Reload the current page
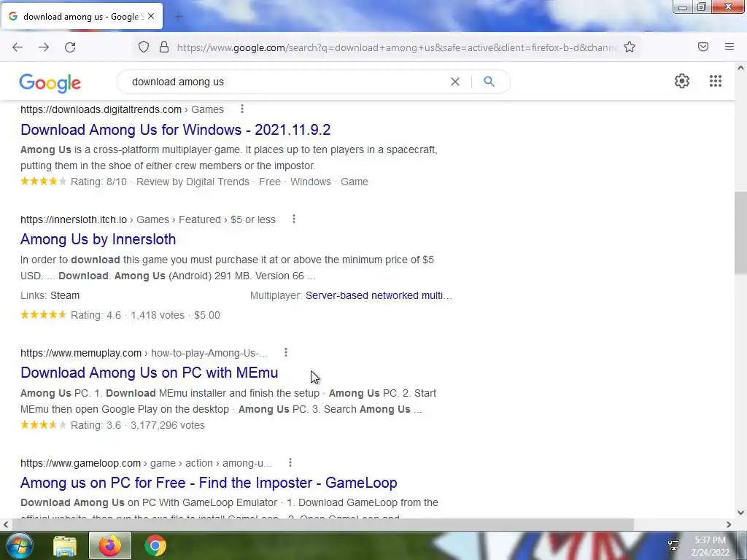747x560 pixels. pyautogui.click(x=70, y=47)
